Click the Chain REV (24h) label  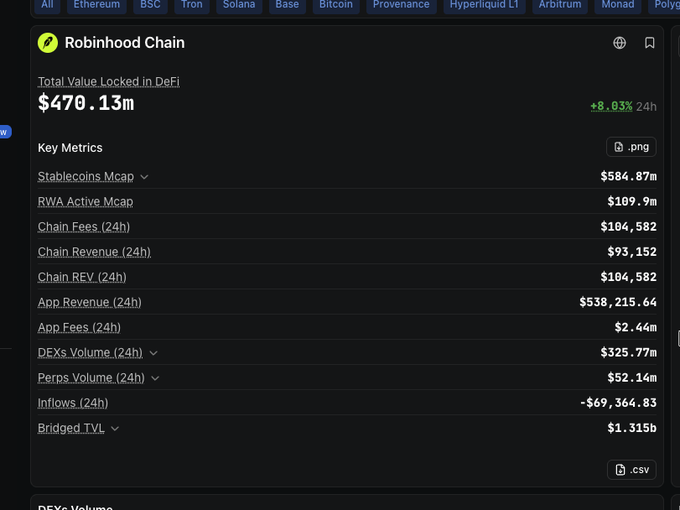point(82,277)
